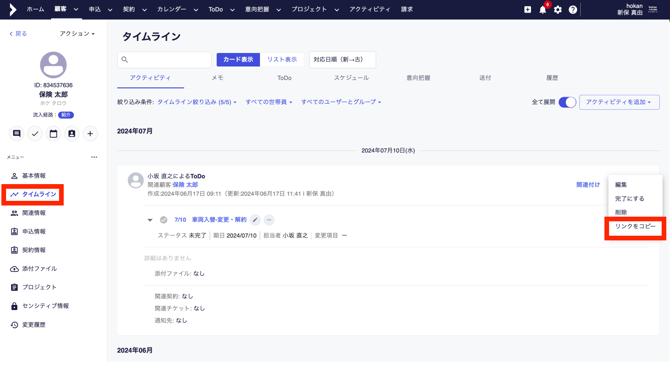Select リスト表示 view button

(x=282, y=59)
